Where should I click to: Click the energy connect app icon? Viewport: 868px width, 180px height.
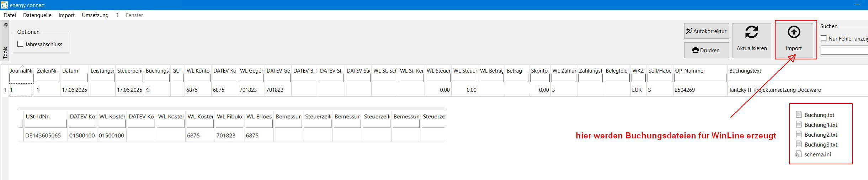click(4, 5)
